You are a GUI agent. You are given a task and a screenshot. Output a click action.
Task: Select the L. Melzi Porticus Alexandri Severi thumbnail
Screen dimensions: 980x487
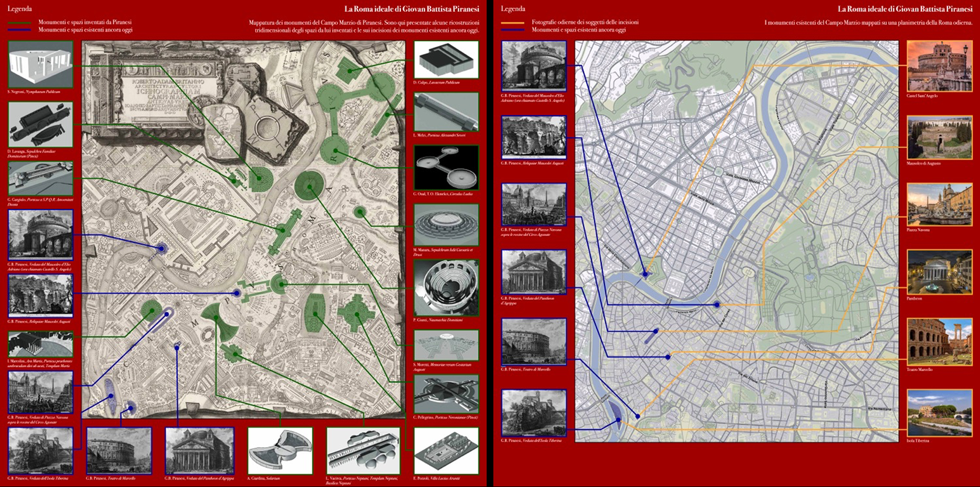tap(446, 112)
